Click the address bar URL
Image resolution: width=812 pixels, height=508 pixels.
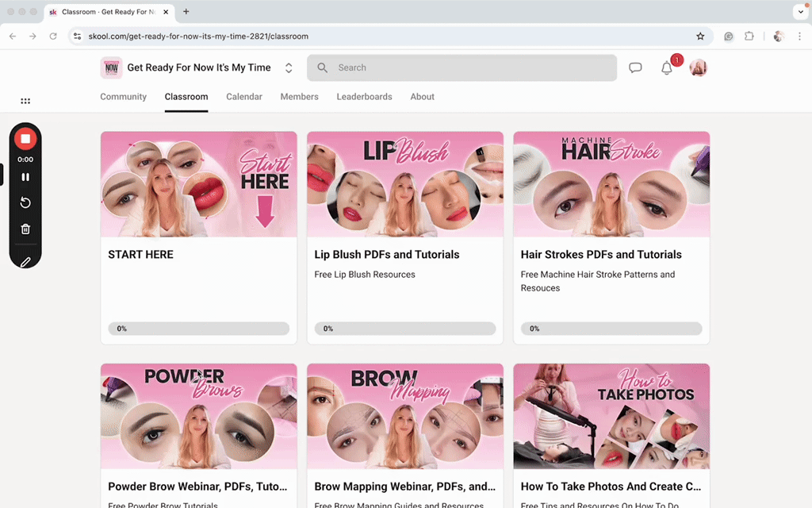[x=198, y=37]
